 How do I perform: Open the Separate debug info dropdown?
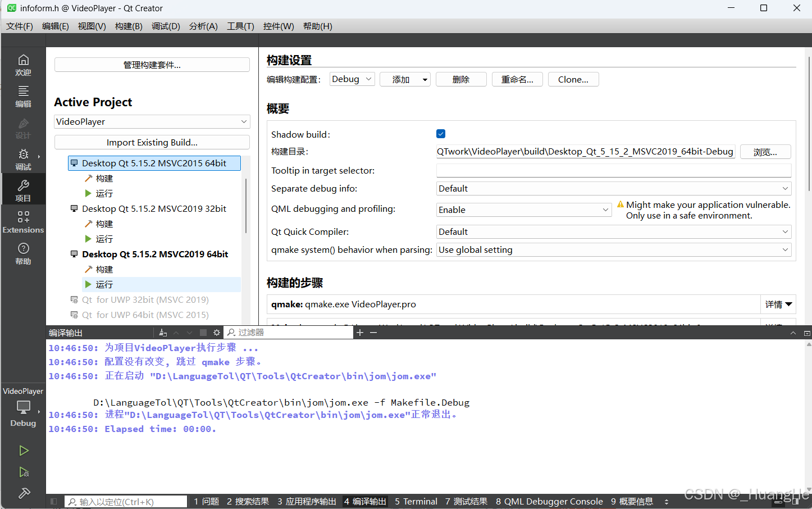(613, 188)
